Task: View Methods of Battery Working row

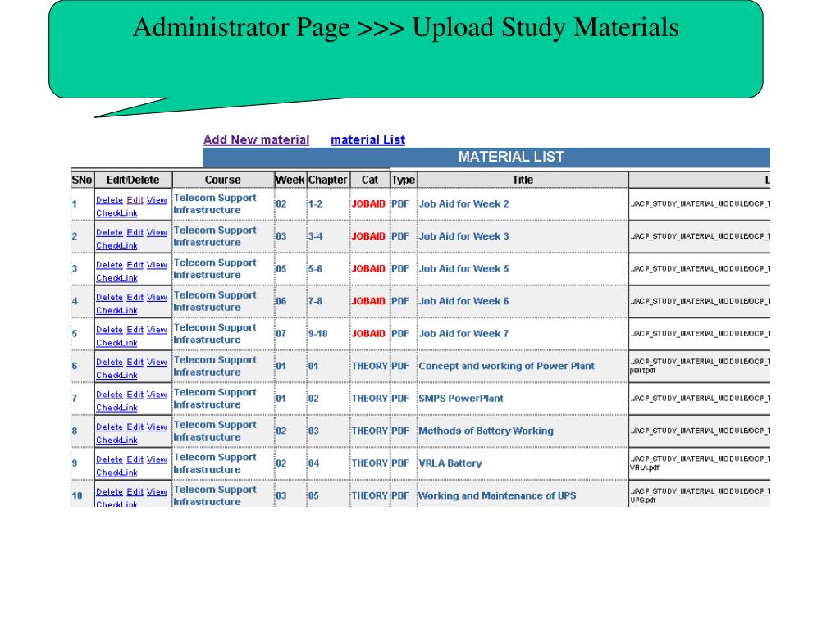Action: pyautogui.click(x=157, y=427)
